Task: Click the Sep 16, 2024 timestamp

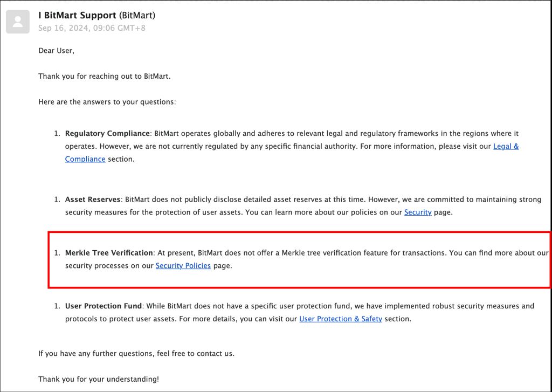Action: click(x=92, y=28)
